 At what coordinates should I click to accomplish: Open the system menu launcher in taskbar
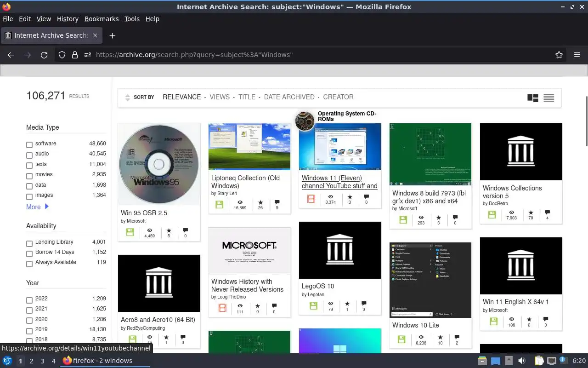coord(7,361)
